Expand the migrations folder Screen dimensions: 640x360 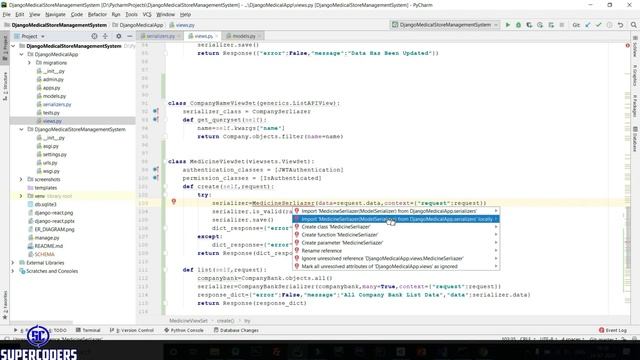29,63
